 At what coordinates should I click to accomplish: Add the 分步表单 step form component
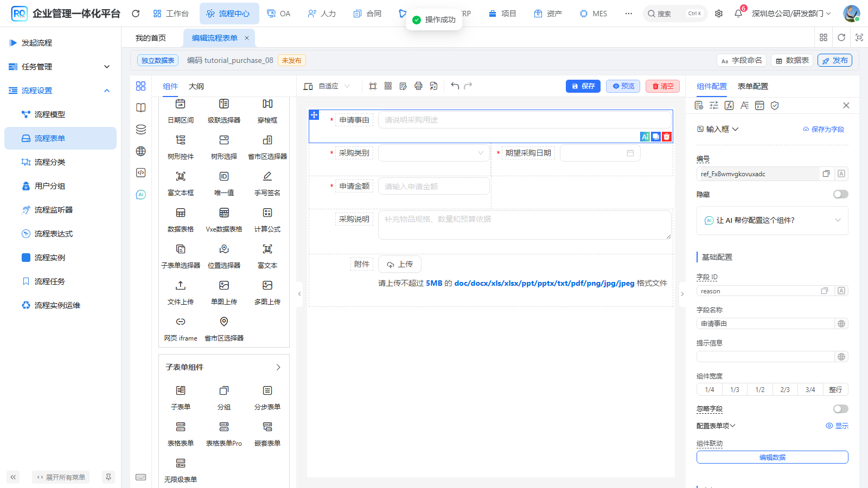click(267, 397)
